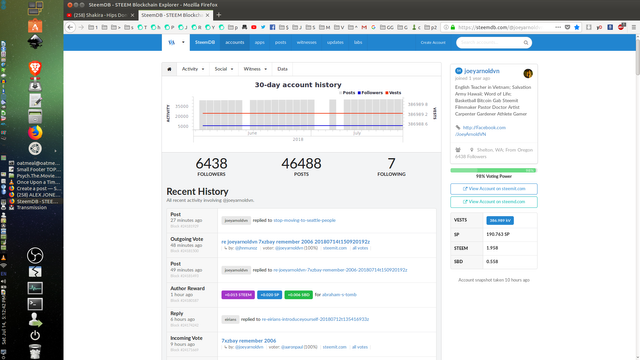This screenshot has width=640, height=360.
Task: Click View Account on steemit.com button
Action: pyautogui.click(x=494, y=189)
